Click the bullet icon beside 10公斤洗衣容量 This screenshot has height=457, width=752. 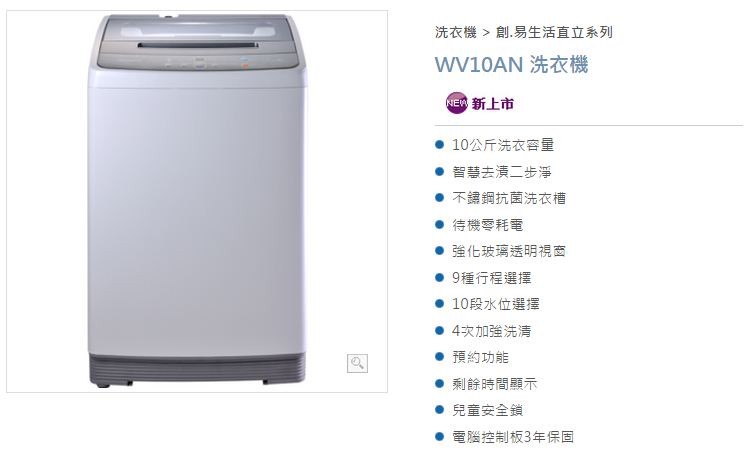click(439, 144)
